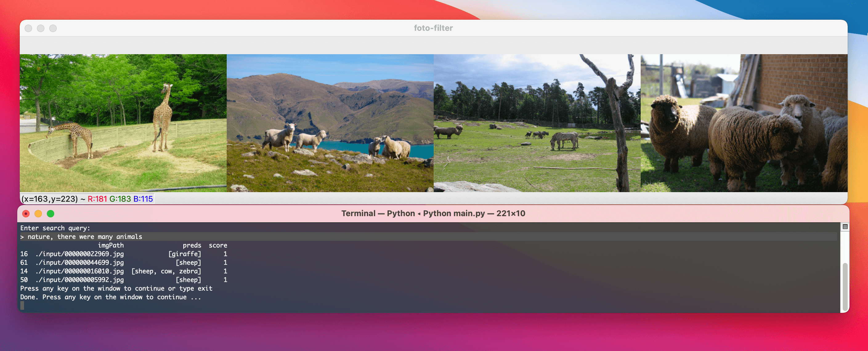Select the white sheep by lake photo
The height and width of the screenshot is (351, 868).
coord(330,123)
